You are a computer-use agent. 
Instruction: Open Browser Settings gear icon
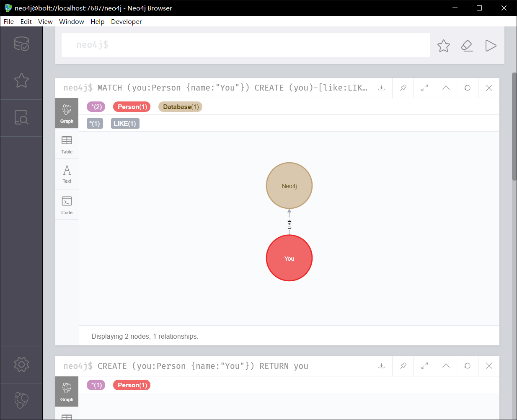pos(21,364)
